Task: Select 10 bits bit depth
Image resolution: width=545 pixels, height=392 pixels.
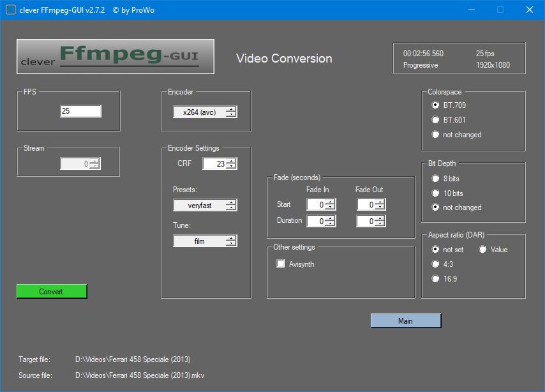Action: pyautogui.click(x=436, y=193)
